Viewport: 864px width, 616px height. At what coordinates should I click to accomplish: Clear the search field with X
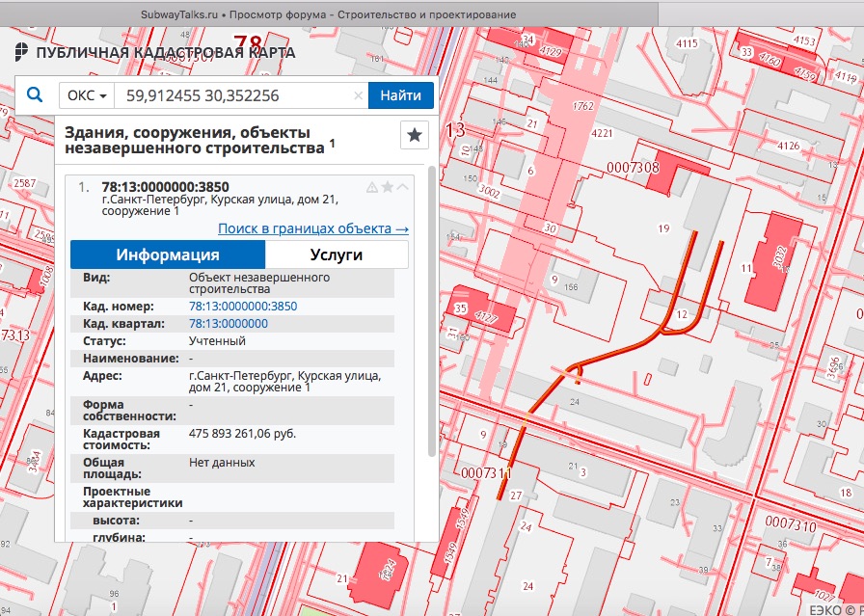358,95
